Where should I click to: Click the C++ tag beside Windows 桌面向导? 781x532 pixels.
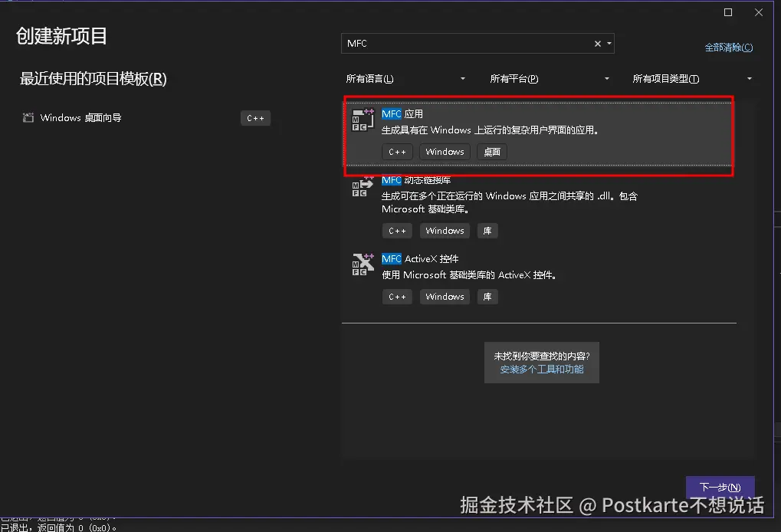coord(255,118)
